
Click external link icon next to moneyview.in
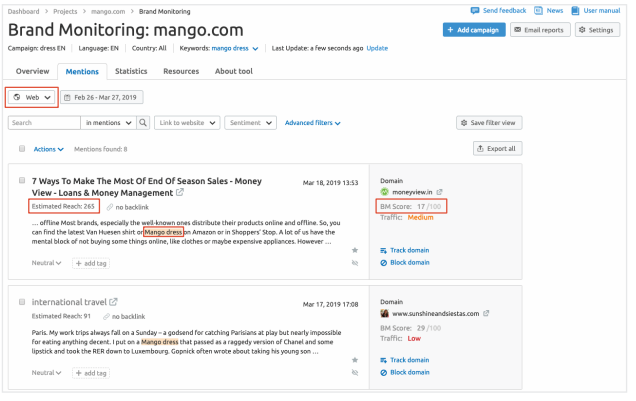(439, 192)
